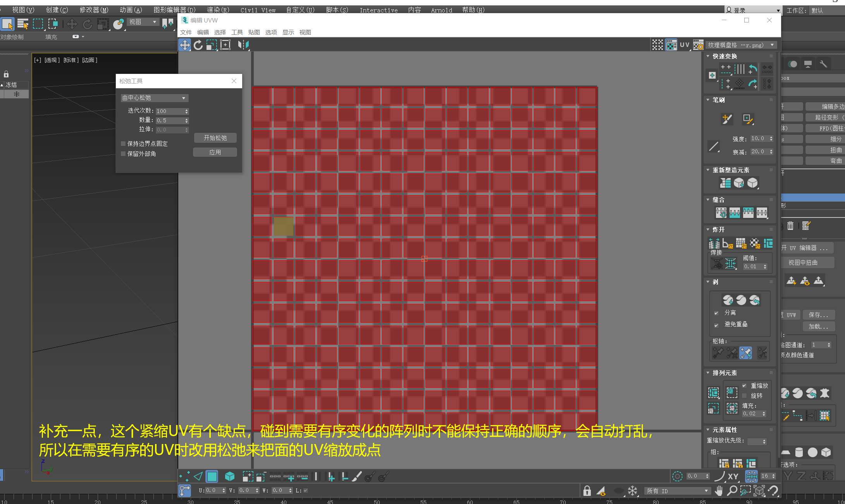Select the Move tool in the UVW editor toolbar

(185, 45)
